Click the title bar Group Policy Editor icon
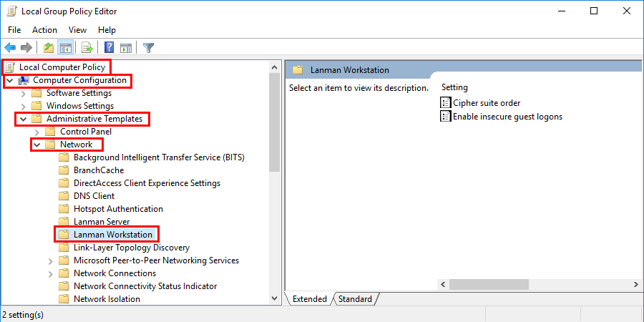 [x=11, y=11]
